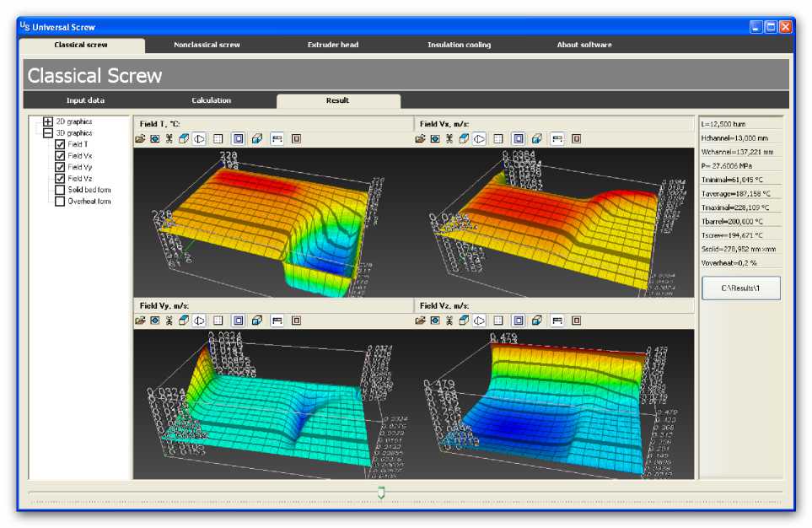Collapse the 3D graphics tree node
Screen dimensions: 812x528
click(x=48, y=133)
